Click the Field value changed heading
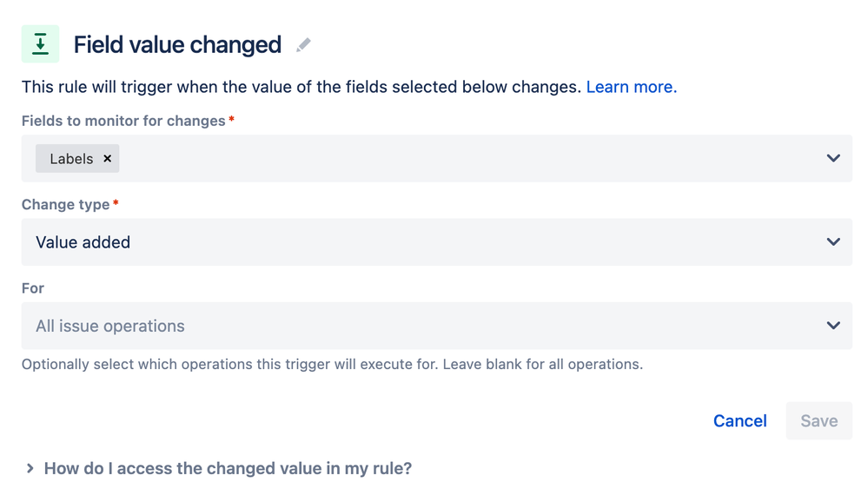This screenshot has width=868, height=502. click(178, 45)
